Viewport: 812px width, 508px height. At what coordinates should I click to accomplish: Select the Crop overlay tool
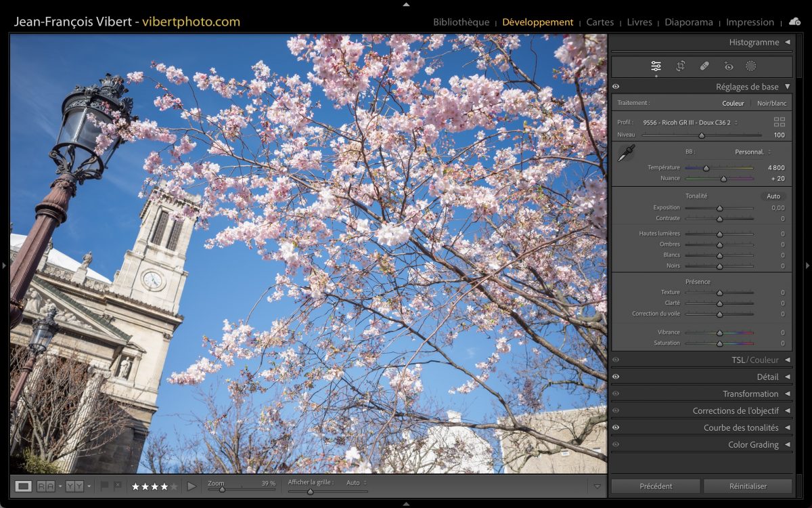[681, 66]
